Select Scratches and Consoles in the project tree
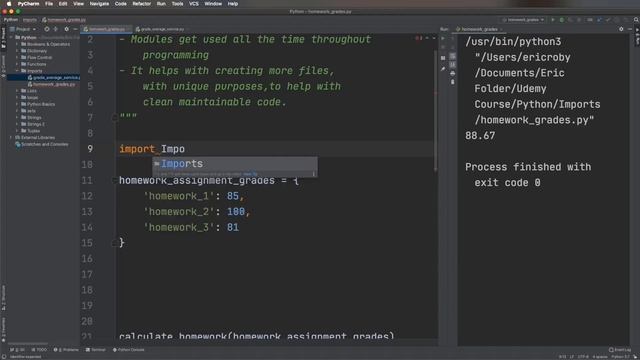The image size is (640, 360). click(42, 144)
